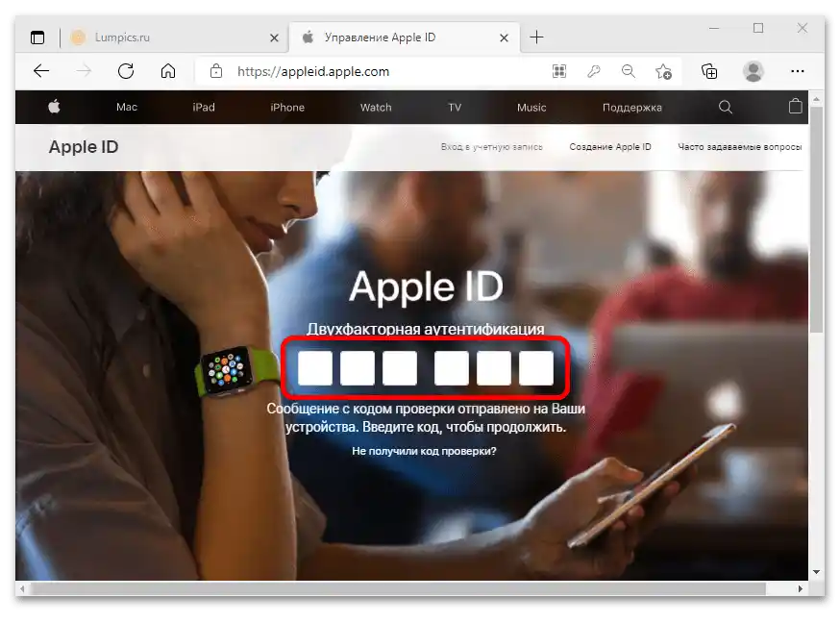Open the Collections button

coord(709,71)
